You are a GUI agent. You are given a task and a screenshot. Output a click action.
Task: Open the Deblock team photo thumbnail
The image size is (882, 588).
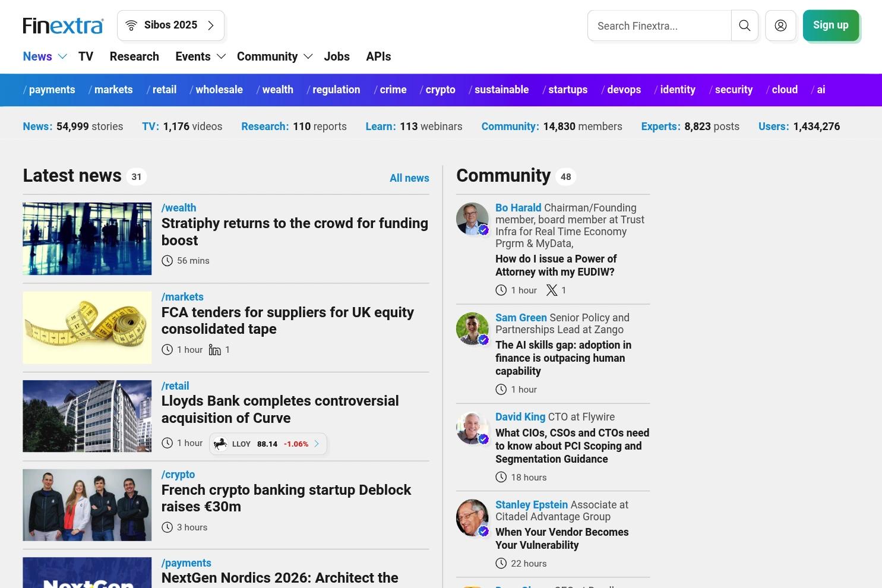(x=87, y=505)
